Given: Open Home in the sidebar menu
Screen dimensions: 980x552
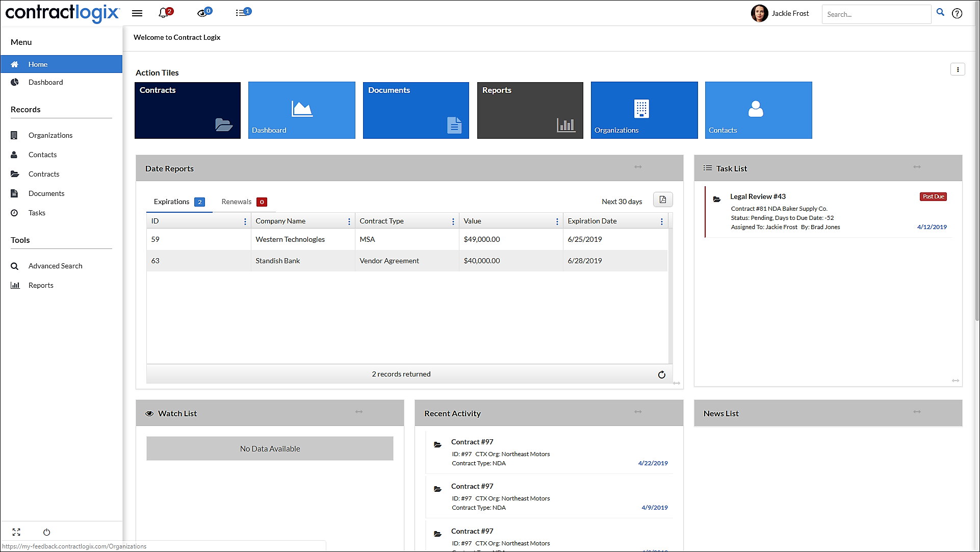Looking at the screenshot, I should [61, 64].
